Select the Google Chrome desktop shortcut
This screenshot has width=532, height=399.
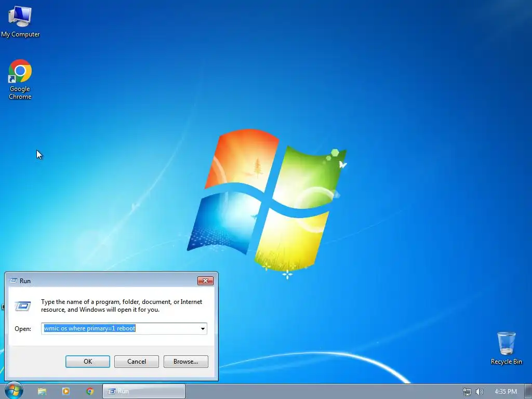pyautogui.click(x=20, y=79)
